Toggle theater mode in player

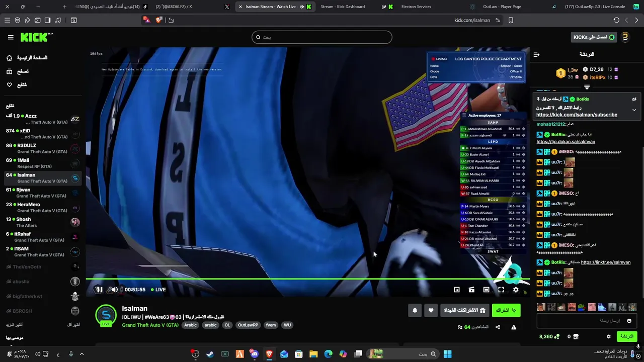[x=486, y=290]
